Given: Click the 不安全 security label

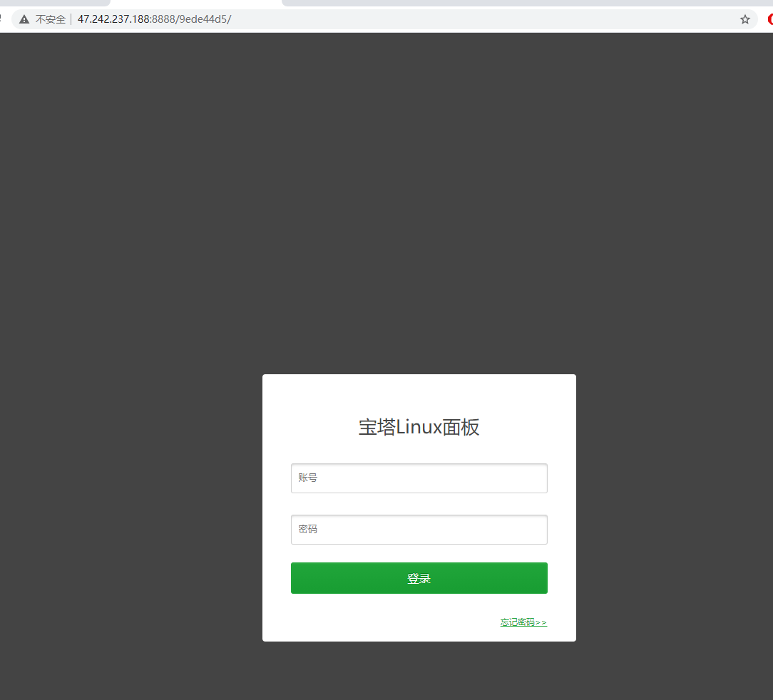Looking at the screenshot, I should 51,19.
